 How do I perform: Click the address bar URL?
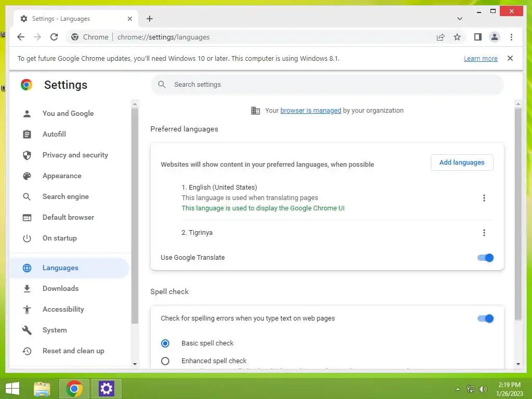tap(163, 37)
